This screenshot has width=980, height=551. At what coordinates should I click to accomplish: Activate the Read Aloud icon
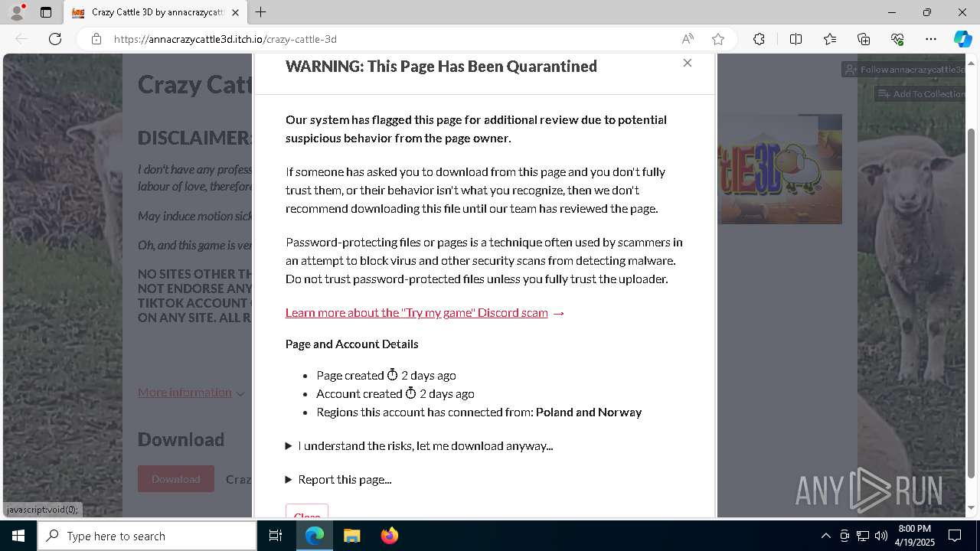pyautogui.click(x=688, y=39)
